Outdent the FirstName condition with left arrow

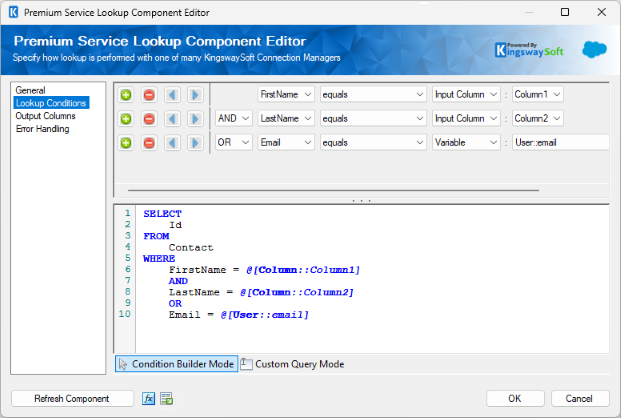[x=172, y=95]
